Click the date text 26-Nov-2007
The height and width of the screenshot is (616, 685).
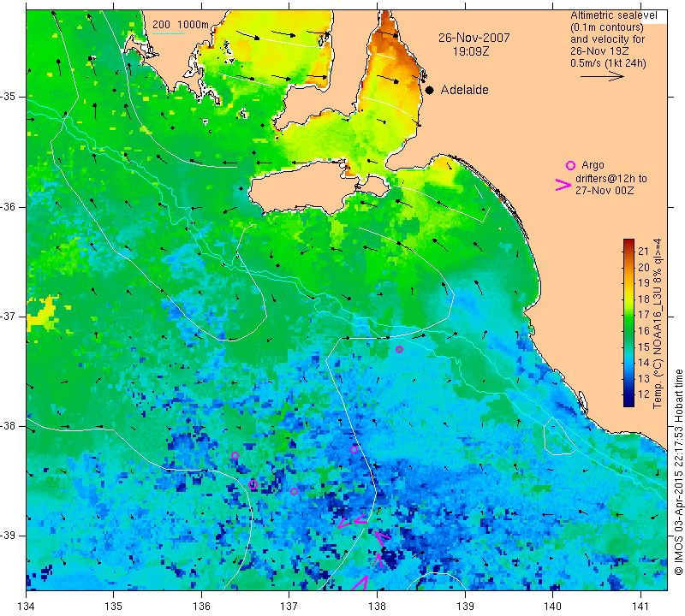click(x=474, y=38)
